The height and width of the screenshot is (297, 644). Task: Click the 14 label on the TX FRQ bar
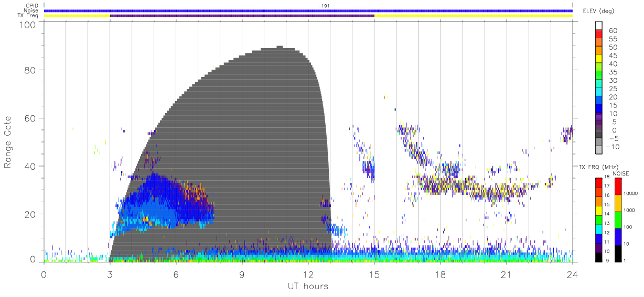point(607,214)
